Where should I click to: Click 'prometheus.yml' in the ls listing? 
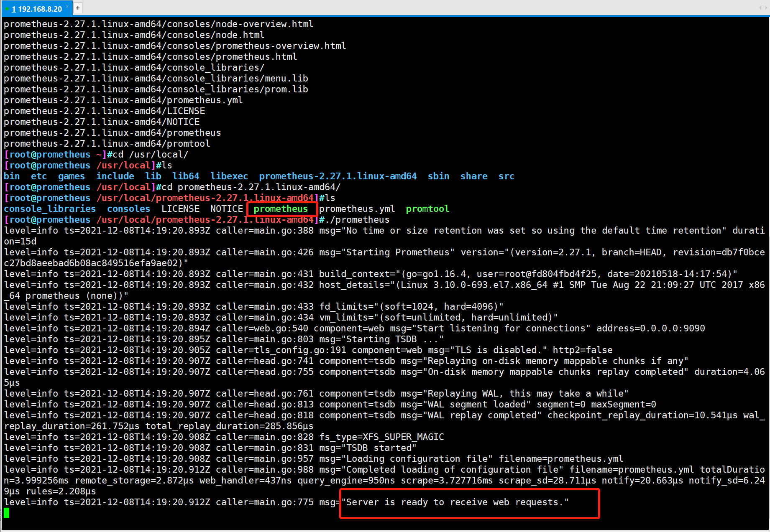click(357, 209)
